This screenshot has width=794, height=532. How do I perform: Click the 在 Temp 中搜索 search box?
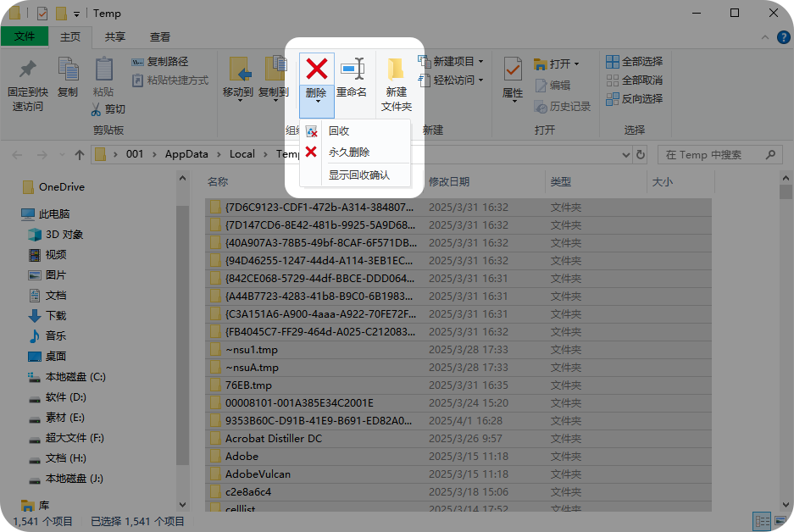(719, 154)
